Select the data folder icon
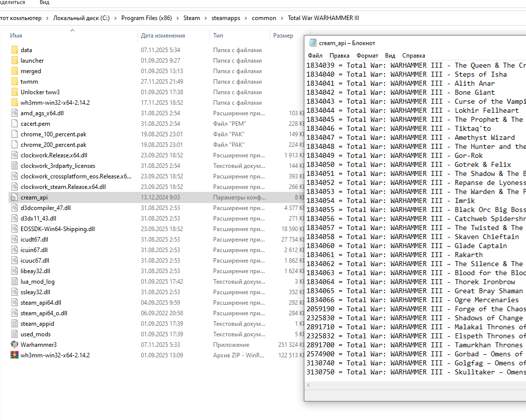The image size is (526, 420). tap(15, 50)
